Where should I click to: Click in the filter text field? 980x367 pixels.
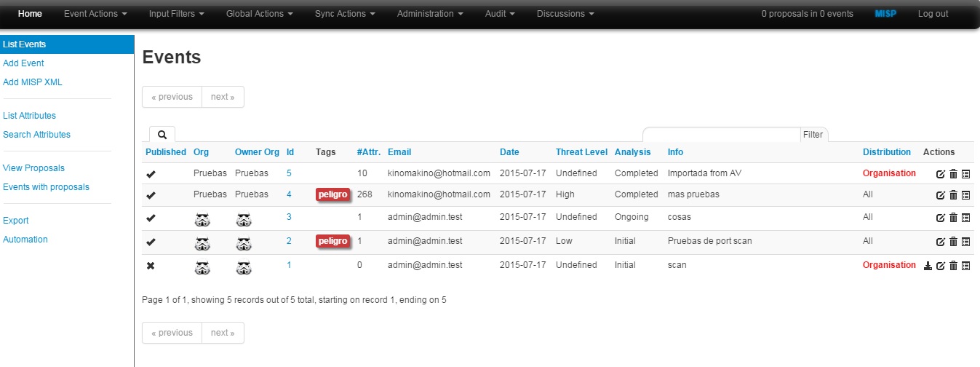click(720, 135)
